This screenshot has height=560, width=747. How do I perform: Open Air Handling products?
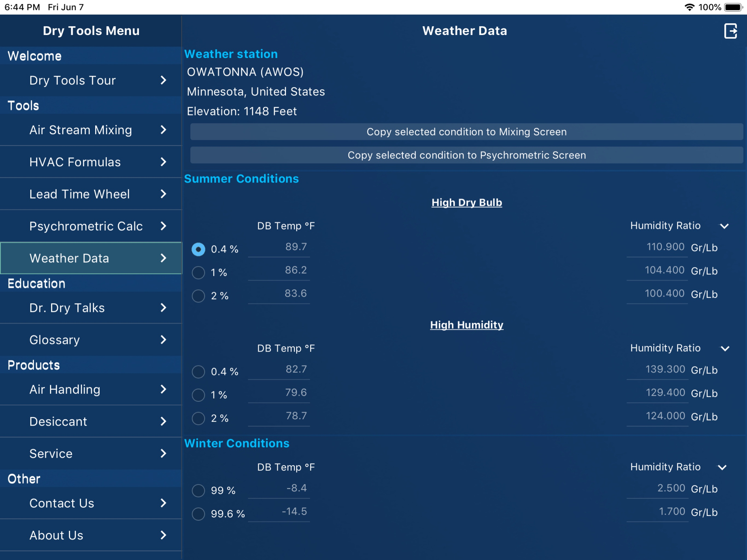pyautogui.click(x=91, y=389)
